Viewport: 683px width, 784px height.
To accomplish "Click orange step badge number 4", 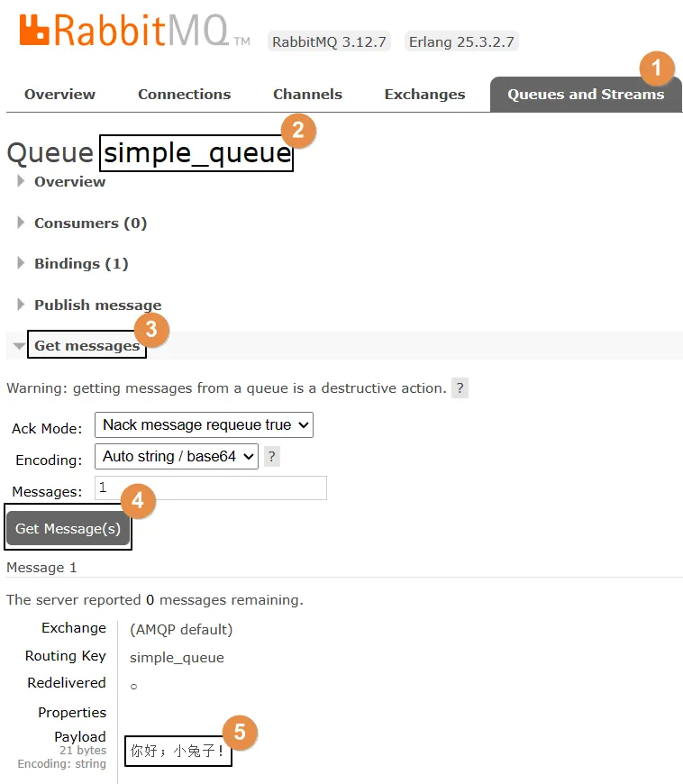I will pos(138,499).
